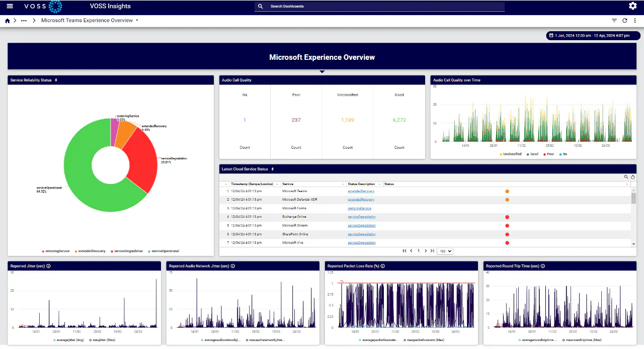Show info for Reported Packet Loss Rate
Viewport: 644px width, 349px height.
(x=383, y=266)
